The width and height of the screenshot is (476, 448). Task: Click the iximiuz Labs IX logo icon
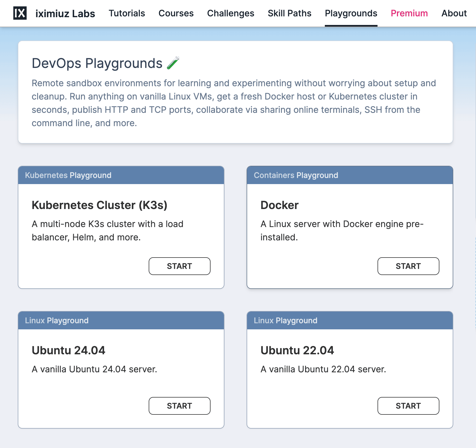20,13
